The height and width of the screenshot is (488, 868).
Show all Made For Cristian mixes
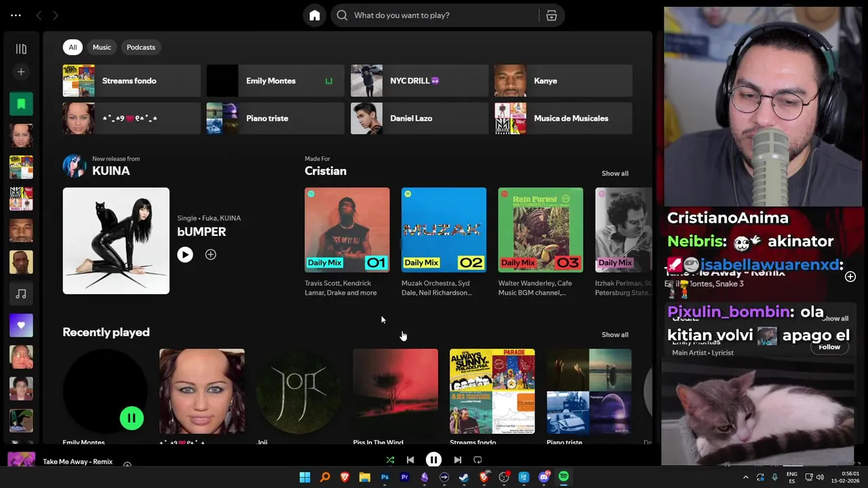[615, 174]
